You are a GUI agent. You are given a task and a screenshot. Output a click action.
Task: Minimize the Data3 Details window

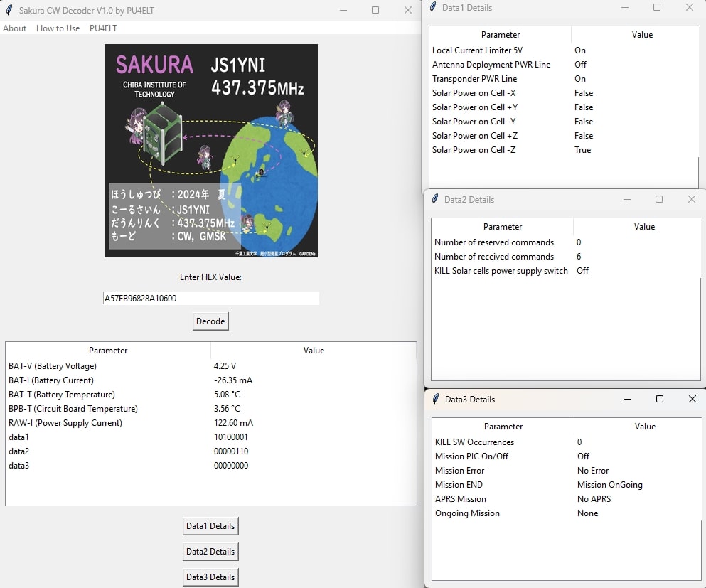tap(628, 399)
